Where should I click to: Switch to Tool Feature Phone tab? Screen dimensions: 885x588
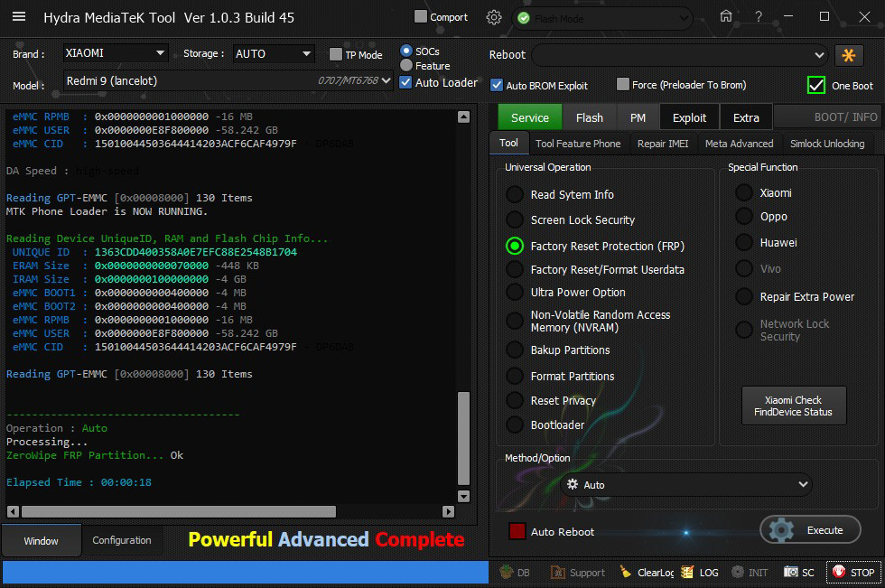coord(578,144)
